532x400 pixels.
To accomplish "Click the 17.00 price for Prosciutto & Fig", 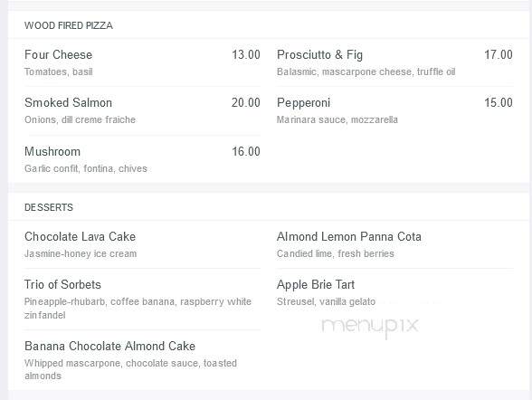I will click(x=499, y=55).
